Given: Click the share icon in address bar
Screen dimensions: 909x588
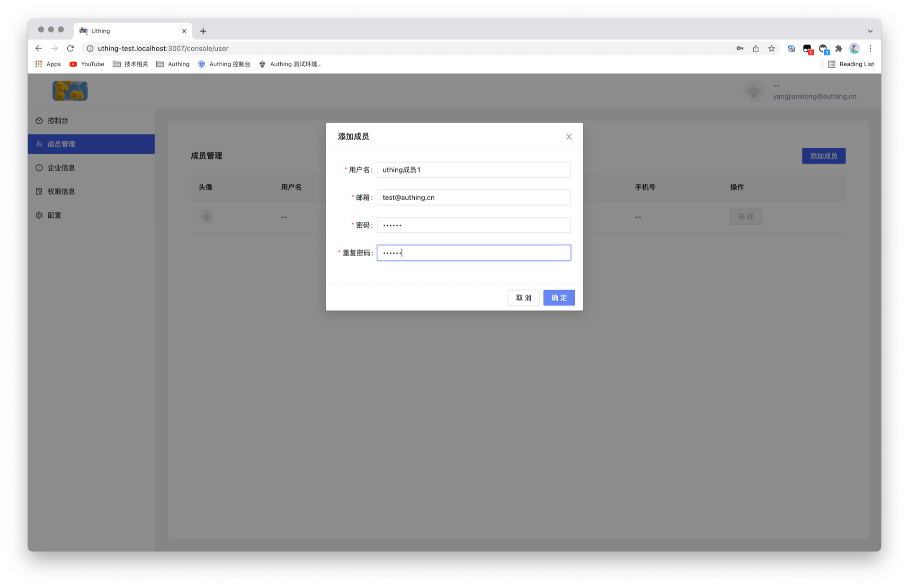Looking at the screenshot, I should 756,48.
